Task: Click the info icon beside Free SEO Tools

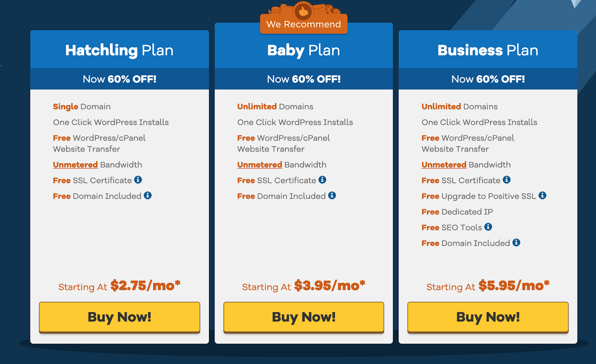Action: point(488,227)
